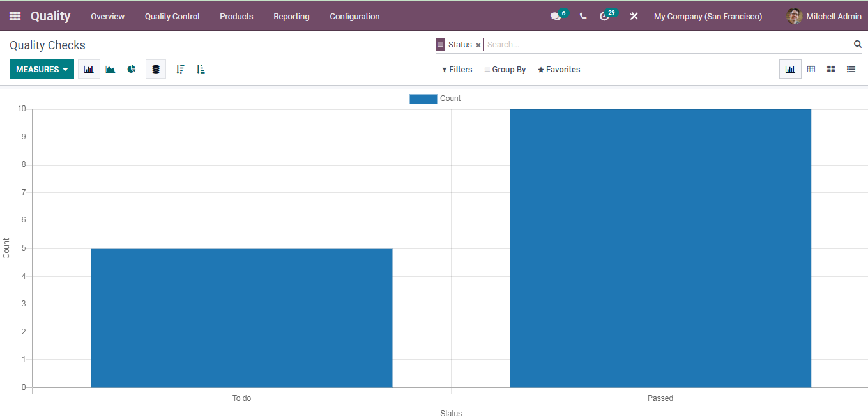Sort bars in descending order

coord(179,69)
